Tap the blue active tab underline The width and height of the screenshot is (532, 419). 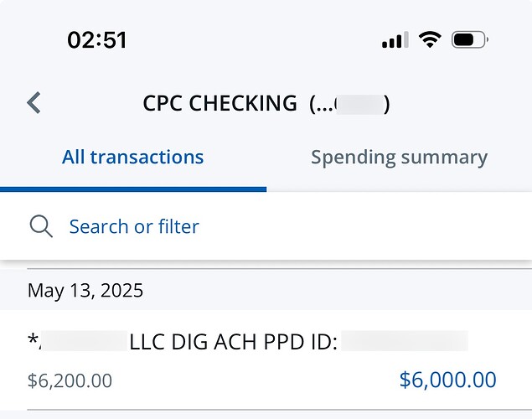click(x=133, y=189)
